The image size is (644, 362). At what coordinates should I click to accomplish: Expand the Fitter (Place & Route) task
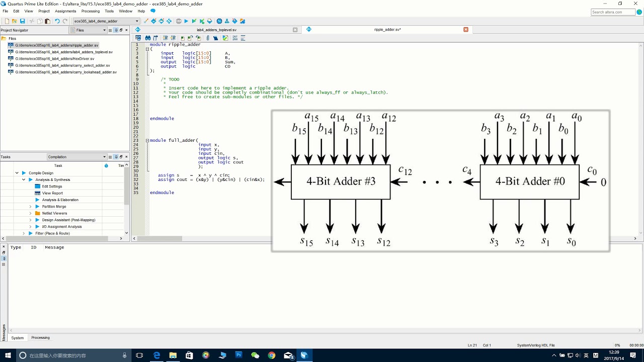click(x=23, y=233)
